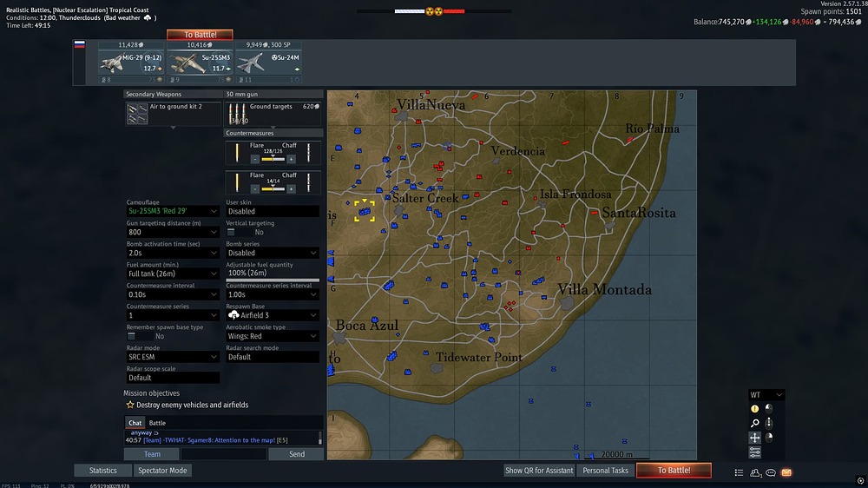Click the mouse wheel hint icon
Image resolution: width=868 pixels, height=488 pixels.
click(769, 423)
